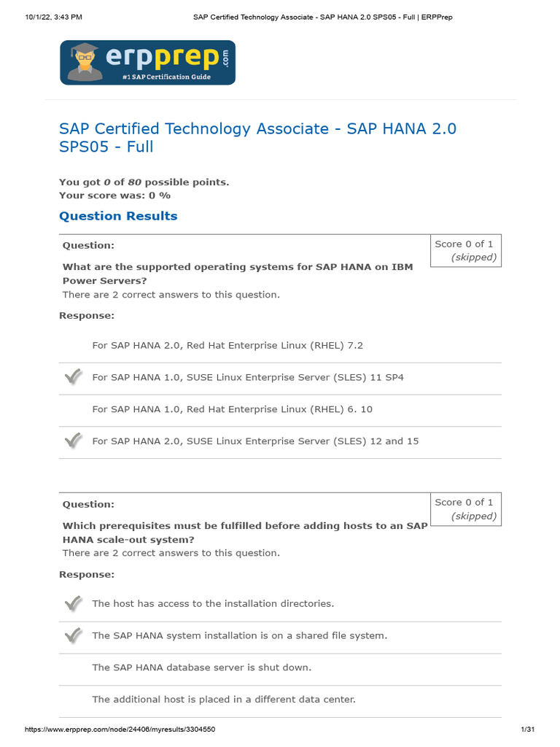Click the 1/31 page number indicator

529,729
